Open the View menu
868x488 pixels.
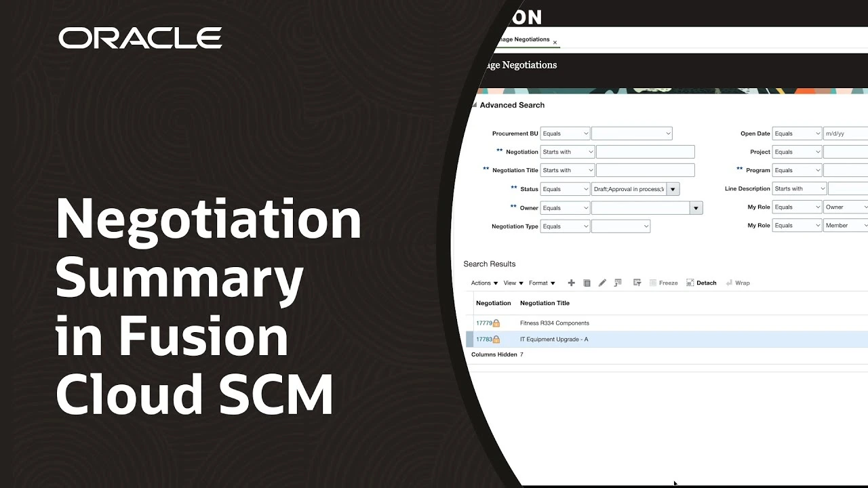tap(513, 283)
